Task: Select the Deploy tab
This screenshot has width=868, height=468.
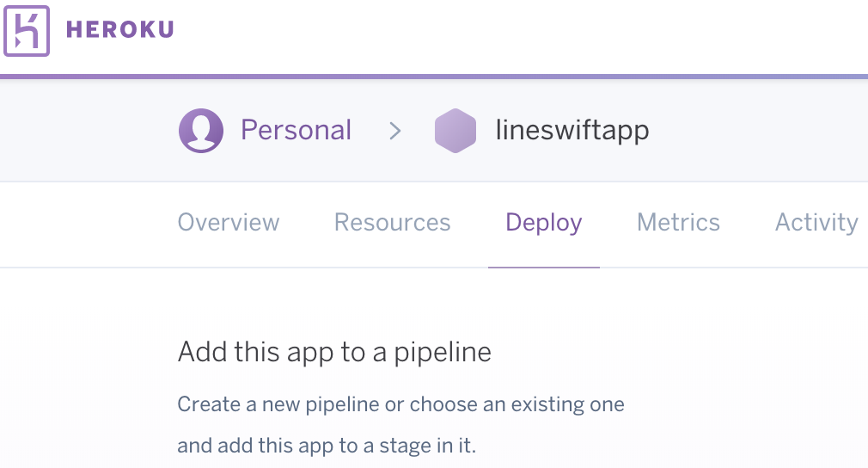Action: pyautogui.click(x=543, y=223)
